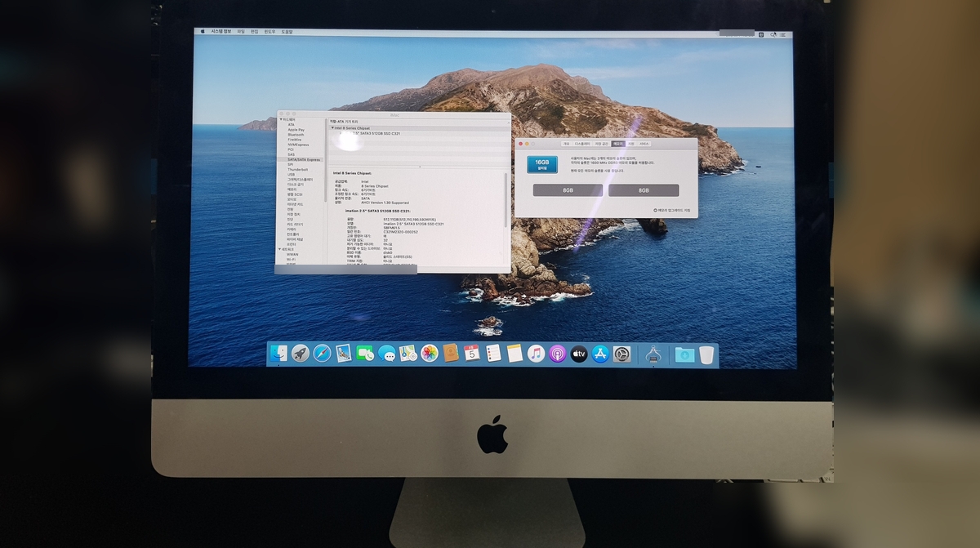
Task: Open the 도움말 menu
Action: click(x=287, y=31)
